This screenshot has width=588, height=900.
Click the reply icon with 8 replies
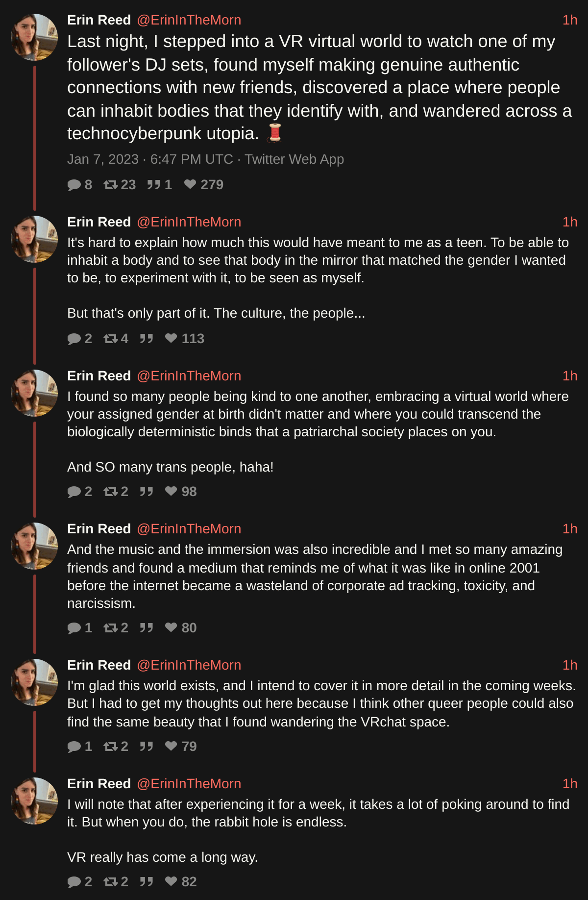coord(74,185)
